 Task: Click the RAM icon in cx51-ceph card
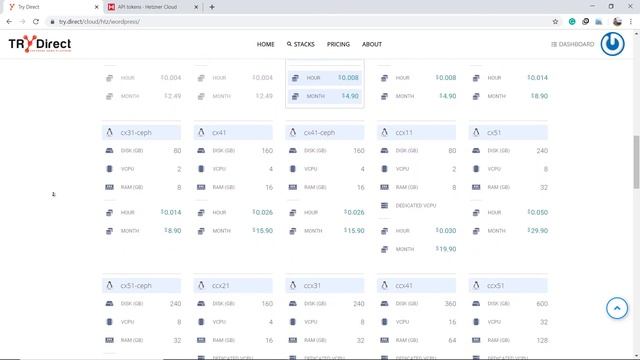tap(109, 340)
